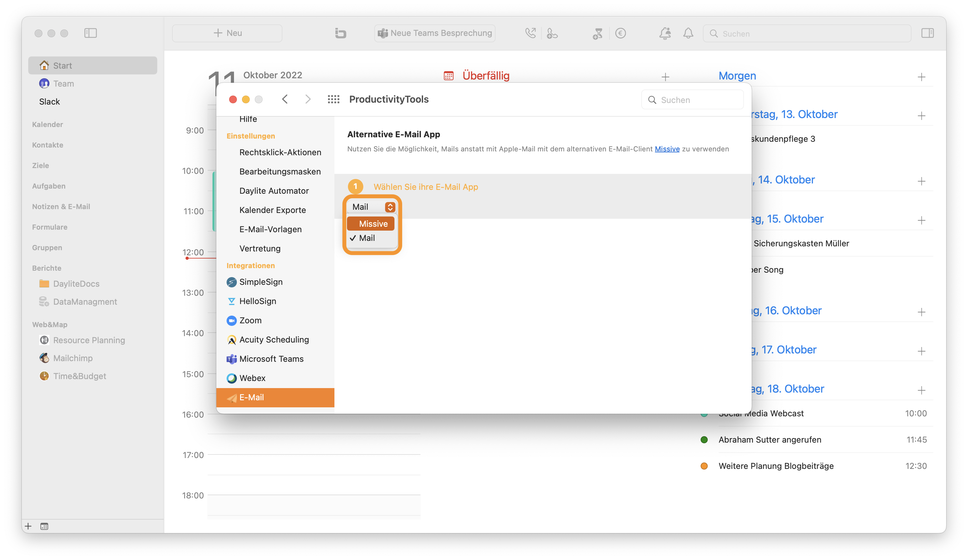The height and width of the screenshot is (560, 968).
Task: Add item to Morgen section
Action: point(921,77)
